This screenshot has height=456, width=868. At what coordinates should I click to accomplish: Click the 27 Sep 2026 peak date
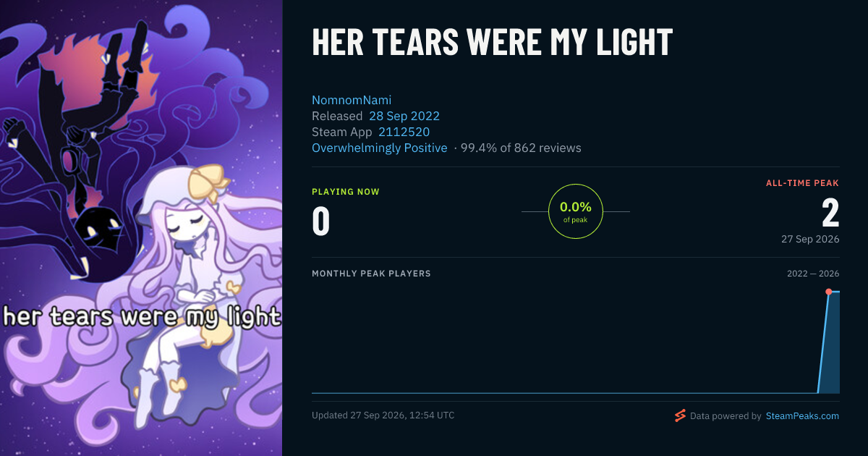pos(810,239)
